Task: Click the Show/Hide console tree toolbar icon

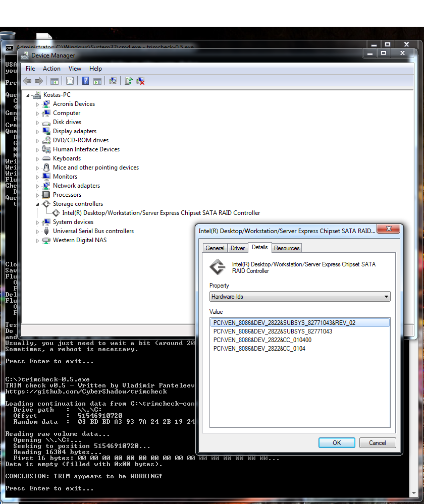Action: [x=55, y=81]
